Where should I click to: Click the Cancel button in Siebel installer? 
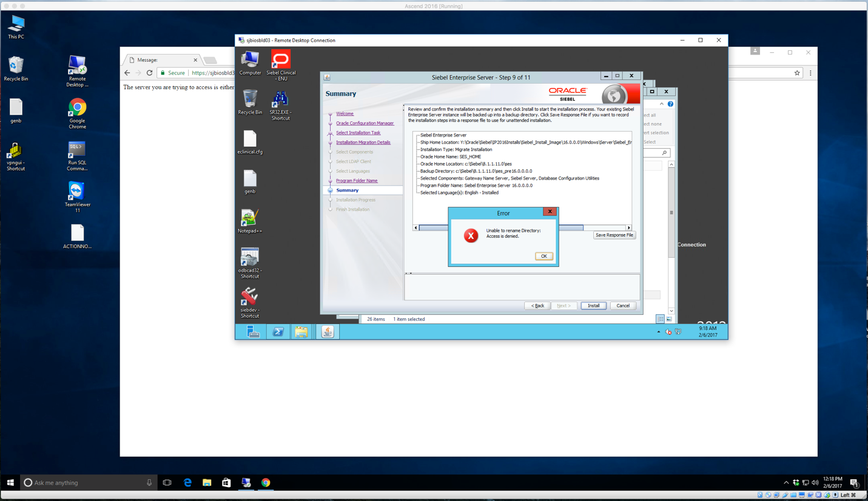coord(623,306)
